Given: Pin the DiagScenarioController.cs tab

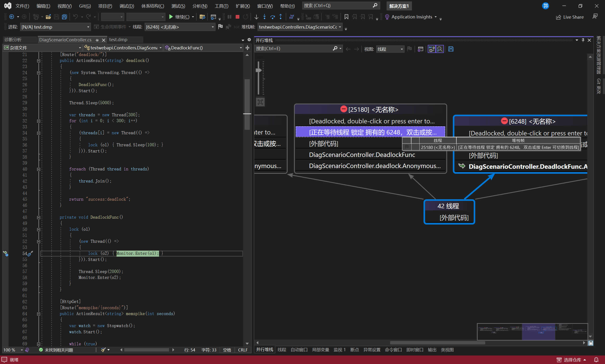Looking at the screenshot, I should (97, 40).
